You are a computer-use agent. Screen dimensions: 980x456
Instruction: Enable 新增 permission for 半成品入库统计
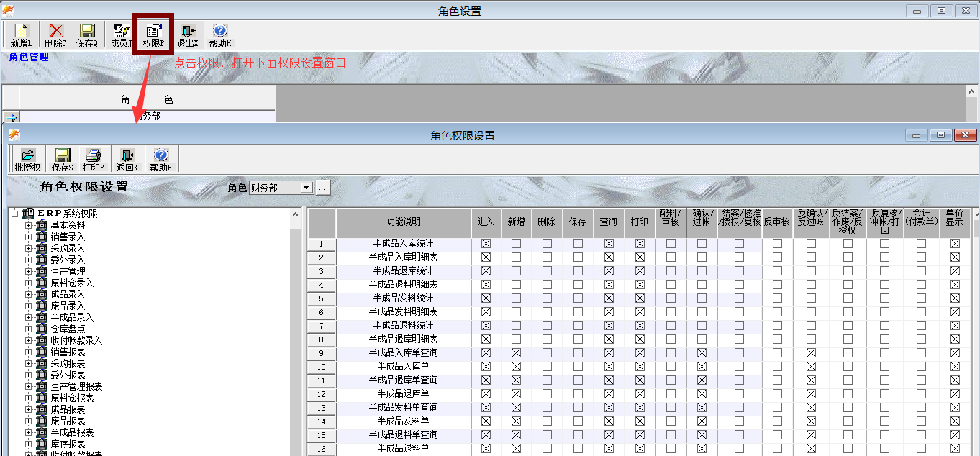tap(517, 244)
